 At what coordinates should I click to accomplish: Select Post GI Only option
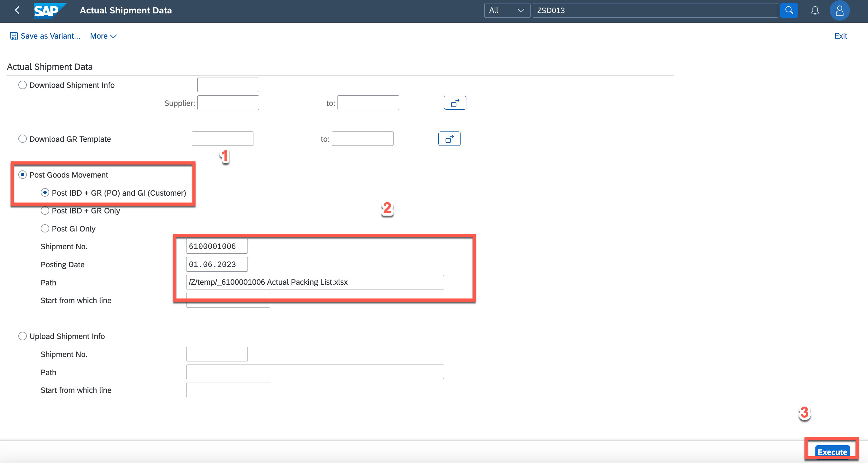[45, 229]
